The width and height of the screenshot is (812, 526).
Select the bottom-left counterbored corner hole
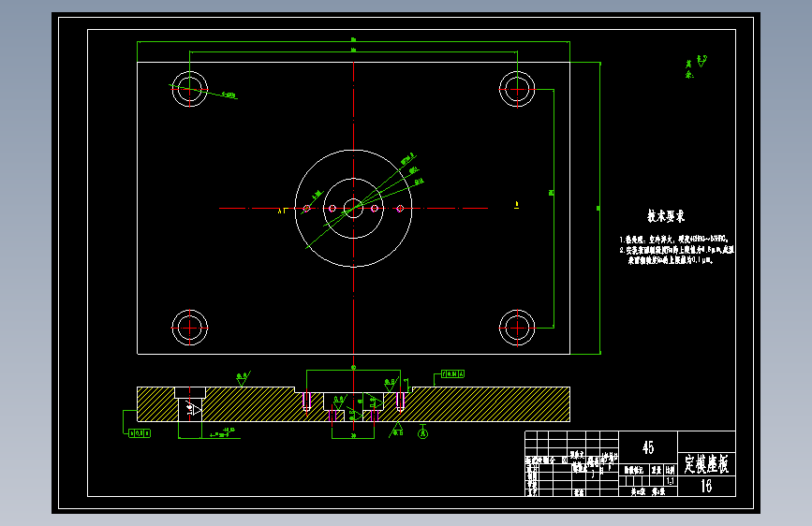pos(189,328)
